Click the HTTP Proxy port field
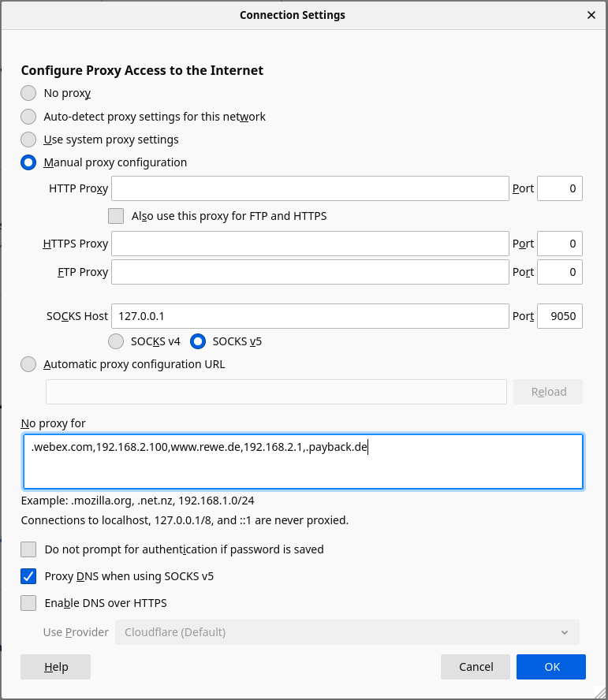This screenshot has width=608, height=700. click(559, 188)
